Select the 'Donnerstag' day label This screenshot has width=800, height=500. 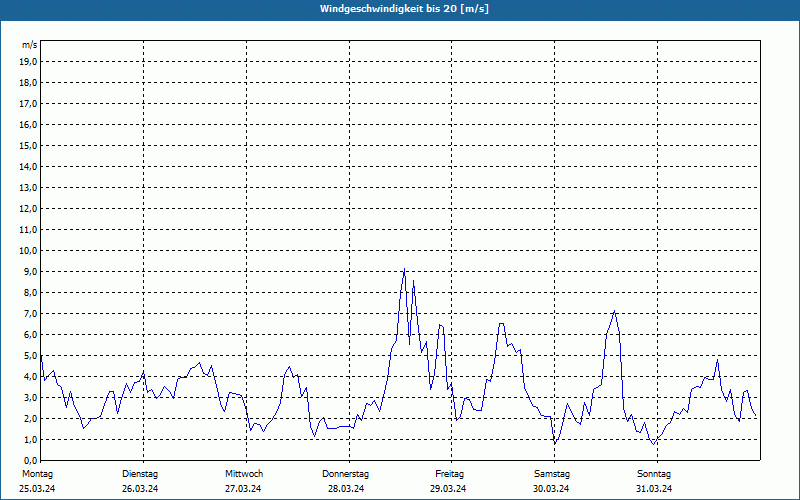click(x=345, y=474)
